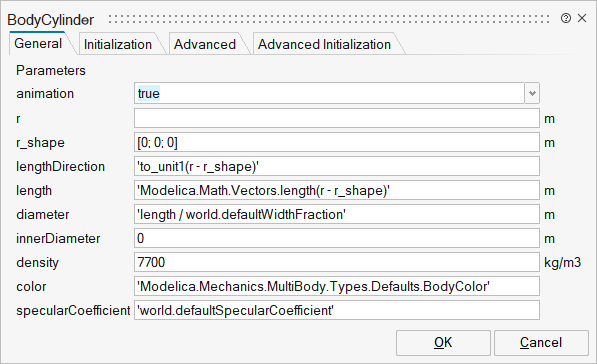Select the diameter parameter label
597x364 pixels.
43,215
